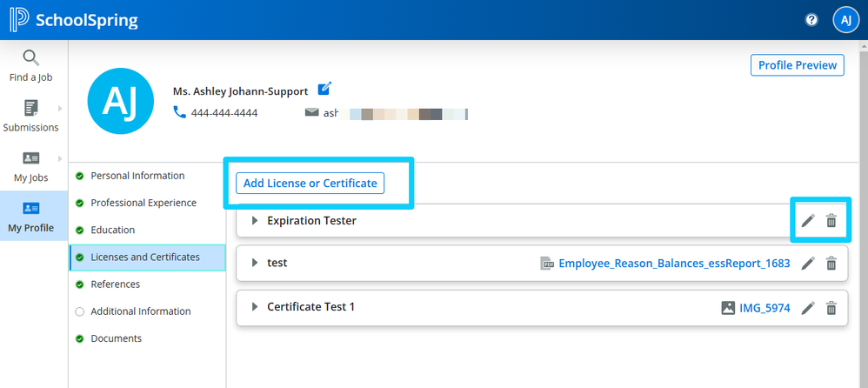Expand the test license row
This screenshot has width=868, height=388.
coord(255,263)
